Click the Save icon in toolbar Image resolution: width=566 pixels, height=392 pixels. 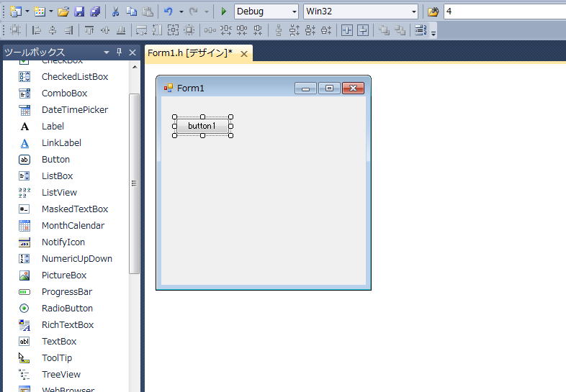pyautogui.click(x=79, y=12)
